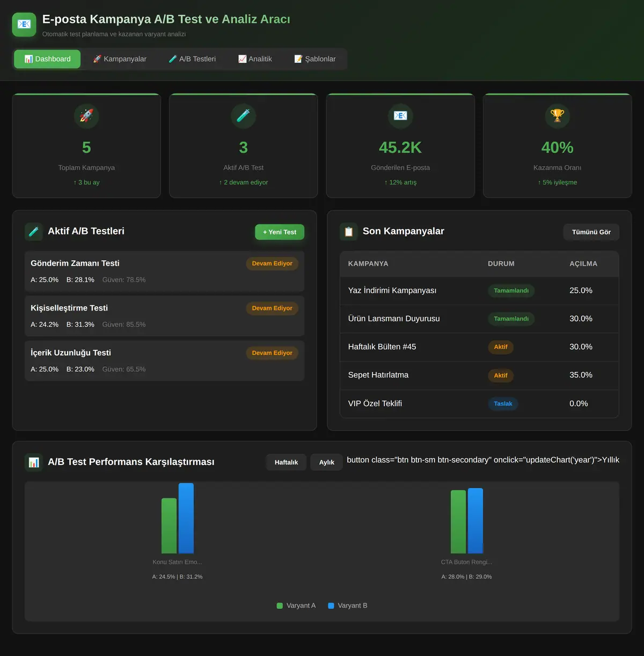Select the Sepet Hatırlatma row
The width and height of the screenshot is (644, 656).
[x=479, y=375]
